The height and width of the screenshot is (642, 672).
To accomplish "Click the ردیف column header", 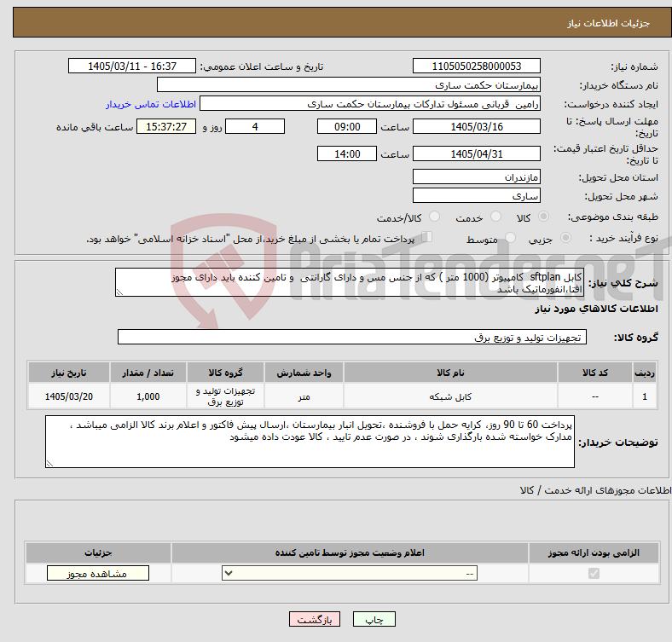I will click(x=645, y=373).
